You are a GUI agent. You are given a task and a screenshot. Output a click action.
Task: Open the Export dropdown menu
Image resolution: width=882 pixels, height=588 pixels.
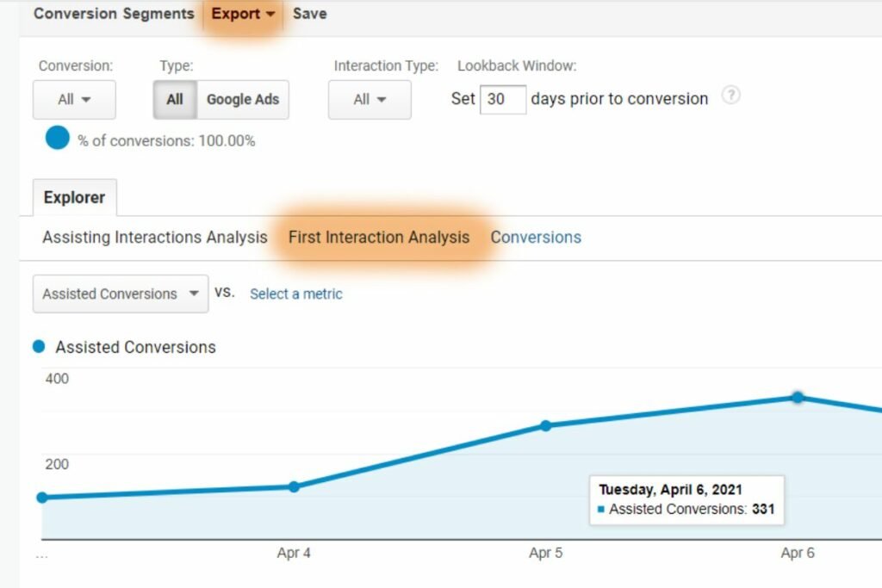pos(244,14)
